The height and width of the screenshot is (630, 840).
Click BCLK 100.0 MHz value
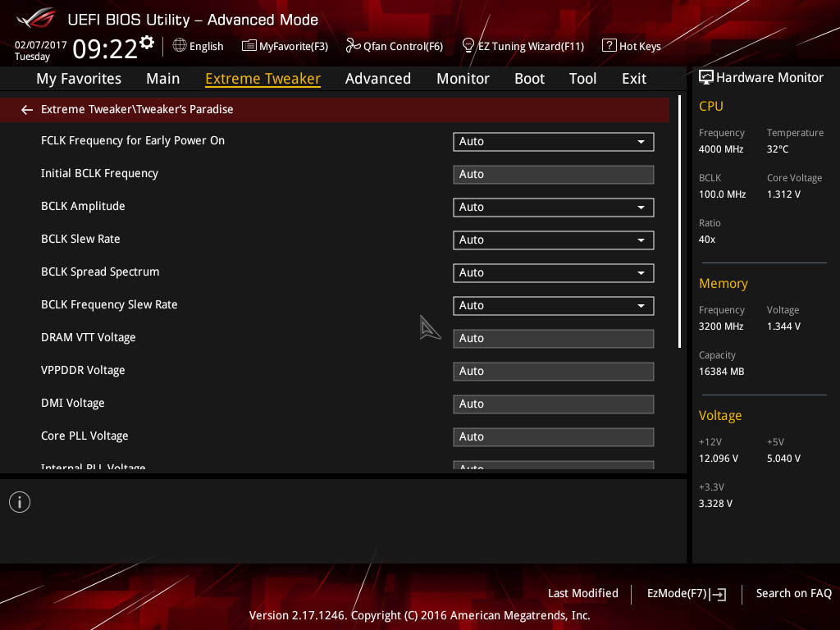[x=722, y=194]
